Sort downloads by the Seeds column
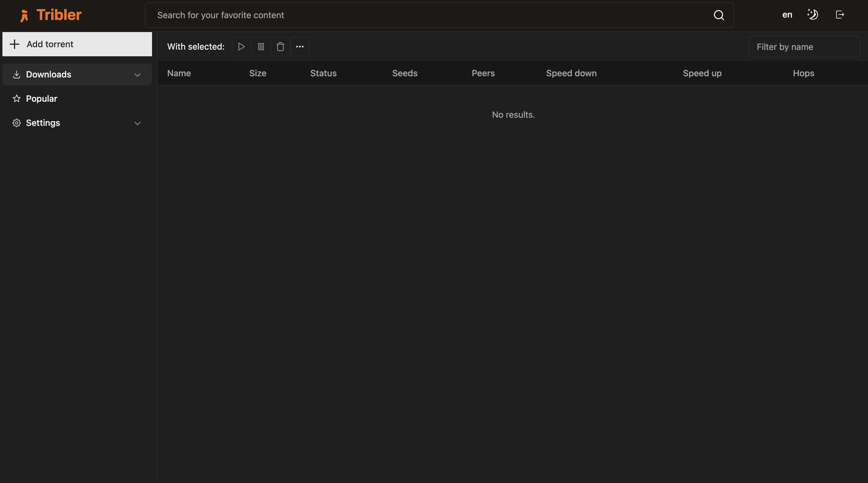This screenshot has width=868, height=483. [405, 73]
